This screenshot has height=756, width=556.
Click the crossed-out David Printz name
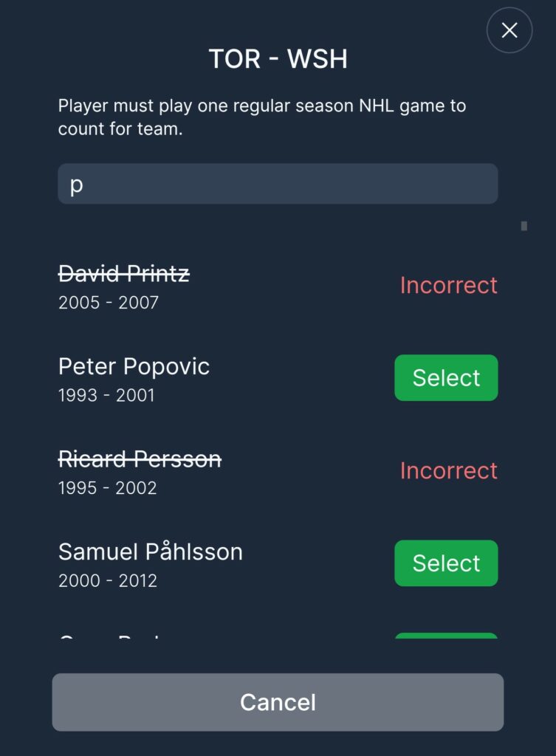[124, 274]
